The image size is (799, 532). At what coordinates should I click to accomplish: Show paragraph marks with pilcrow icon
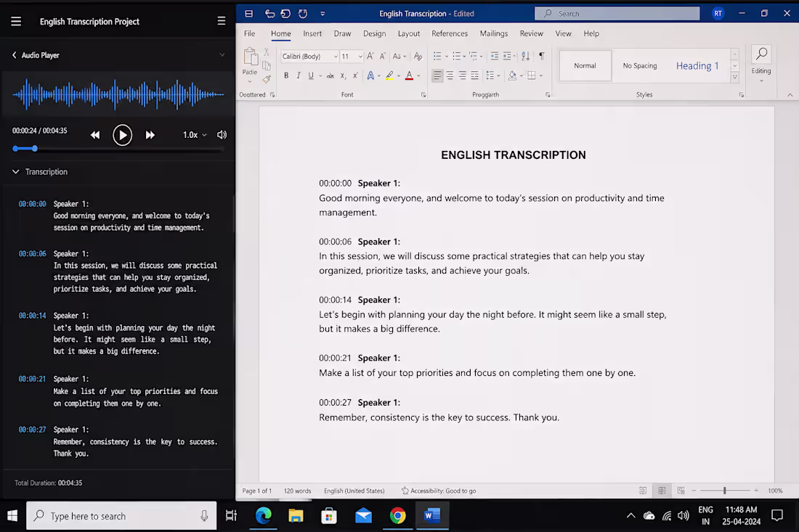542,57
